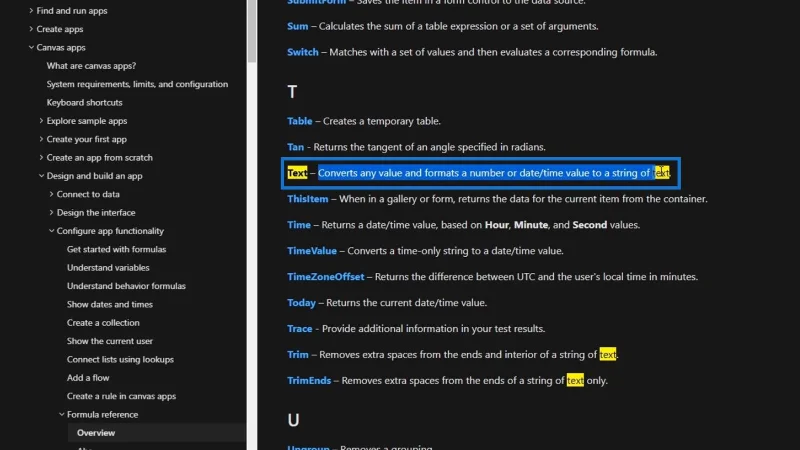800x450 pixels.
Task: Click the T section heading
Action: 292,92
